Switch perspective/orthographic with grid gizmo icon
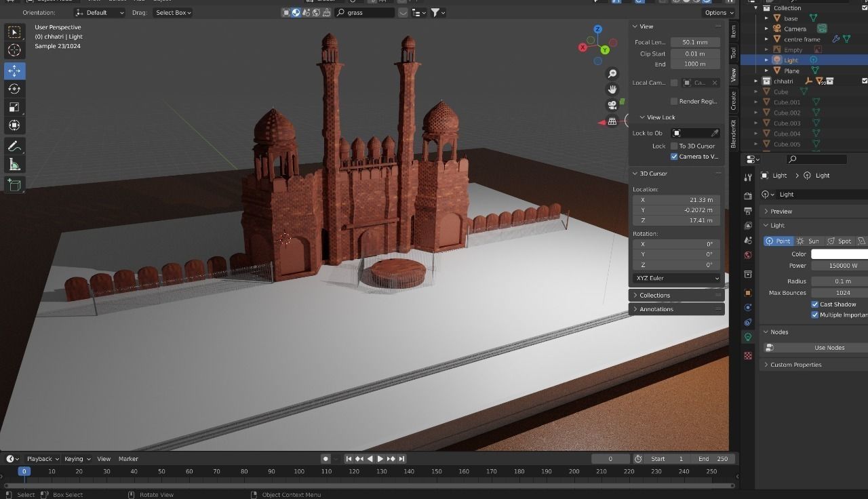Screen dimensions: 868x499 click(x=612, y=121)
